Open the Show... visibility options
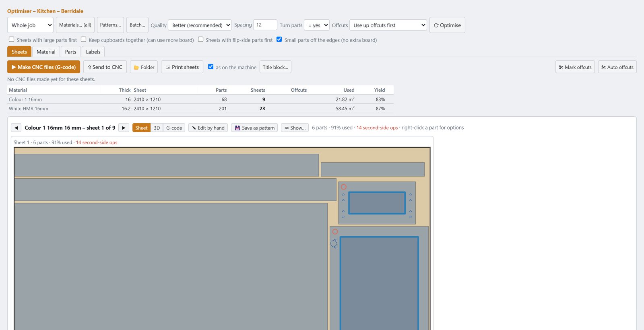 295,128
